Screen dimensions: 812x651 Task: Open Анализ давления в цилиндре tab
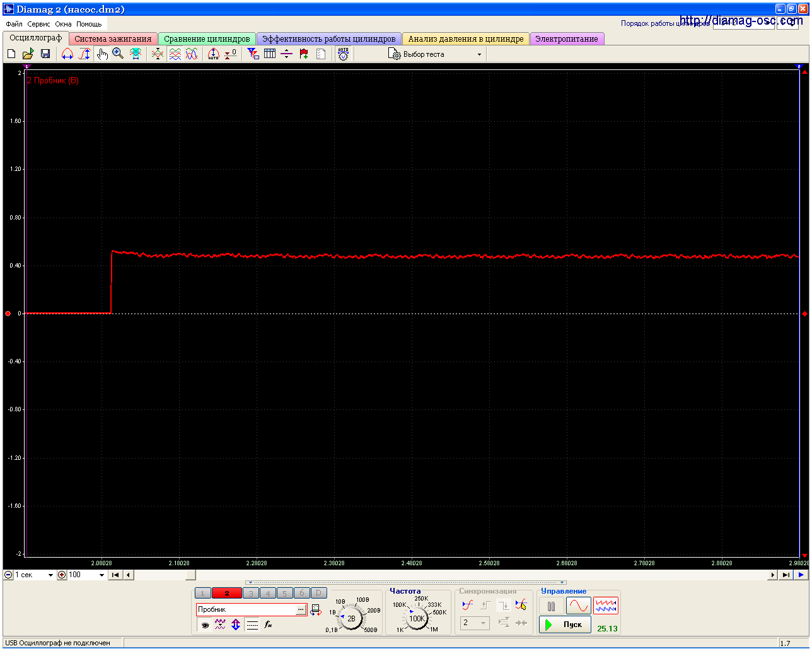coord(466,38)
